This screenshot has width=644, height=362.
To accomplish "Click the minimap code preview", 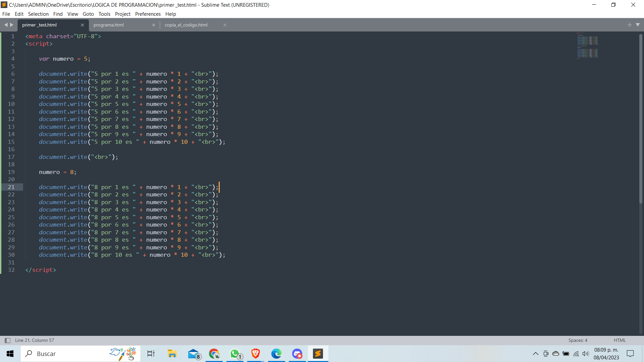I will pos(587,46).
